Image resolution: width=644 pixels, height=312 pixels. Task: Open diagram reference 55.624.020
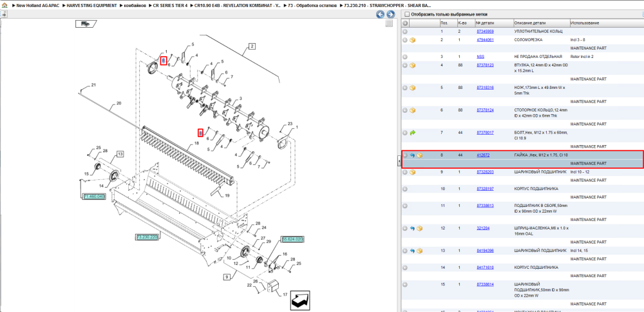pos(292,239)
